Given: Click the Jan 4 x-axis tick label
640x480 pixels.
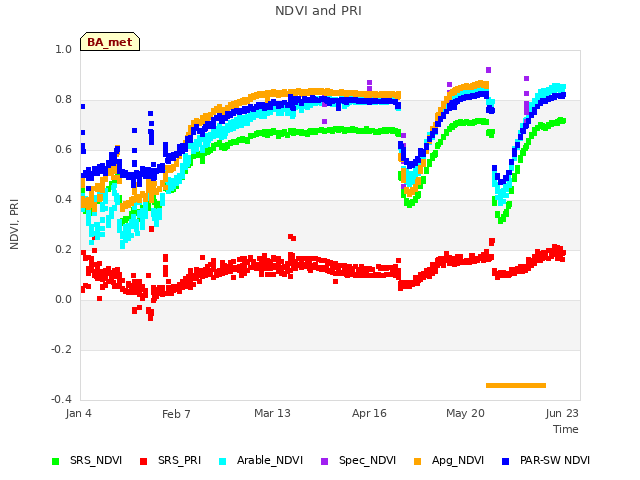Looking at the screenshot, I should point(78,413).
